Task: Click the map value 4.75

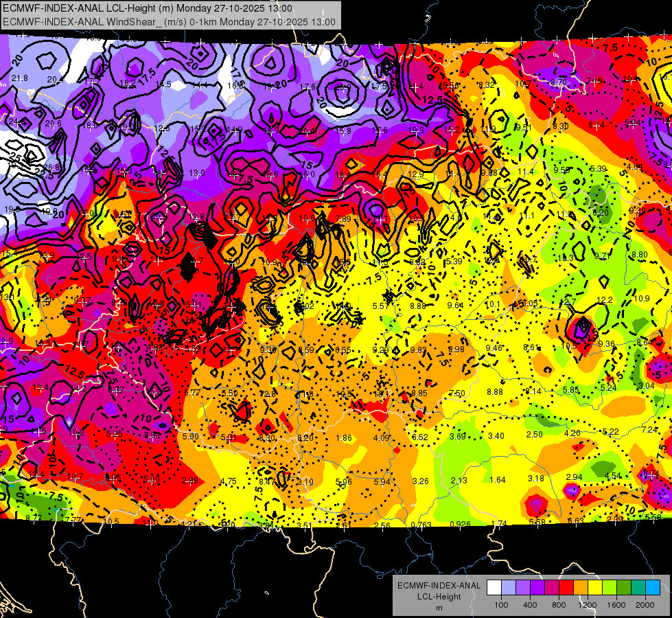Action: pos(229,481)
